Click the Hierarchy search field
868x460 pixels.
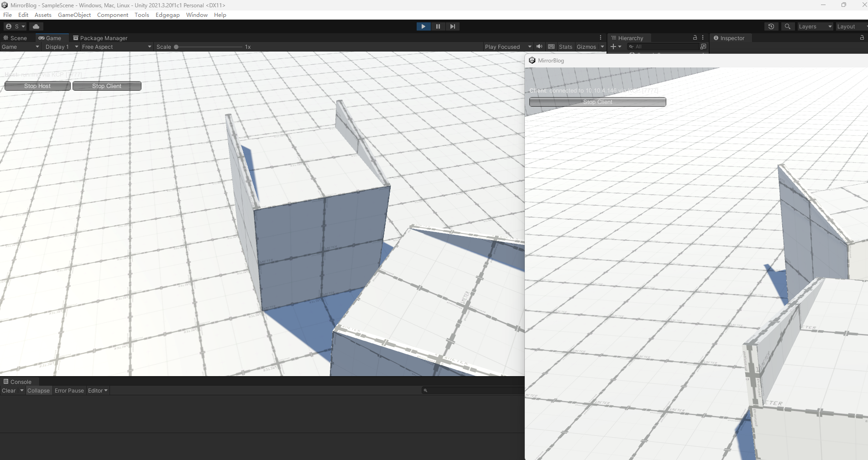tap(663, 47)
